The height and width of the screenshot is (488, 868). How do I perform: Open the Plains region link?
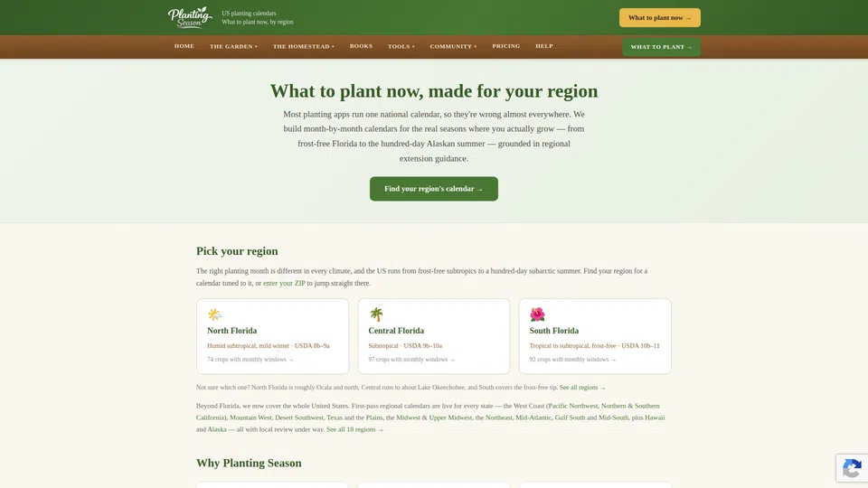[374, 418]
